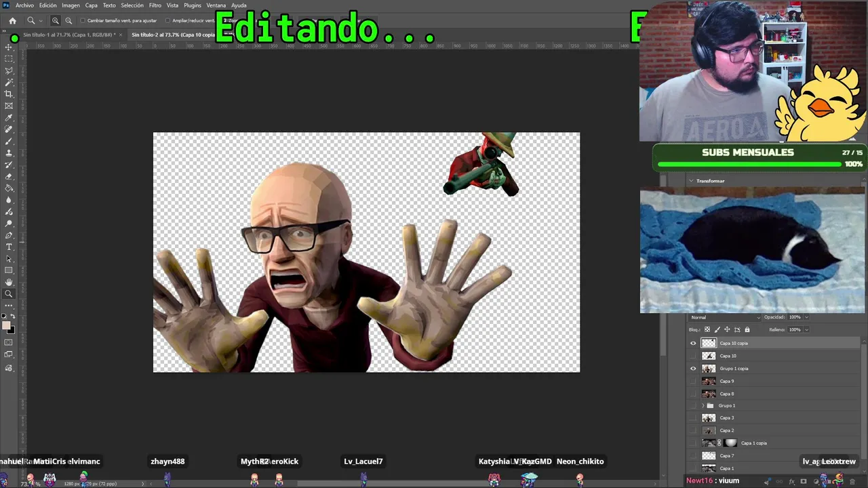This screenshot has height=488, width=868.
Task: Set the foreground color swatch
Action: (6, 325)
